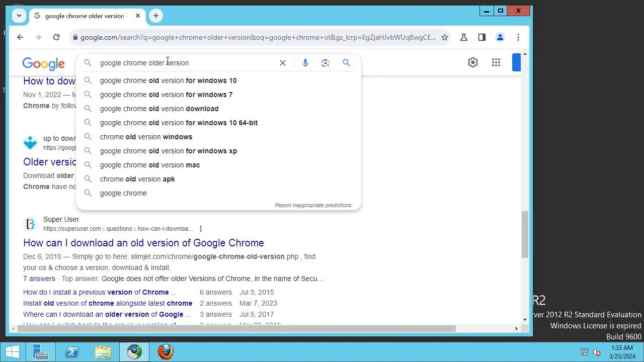Click the Google logo

[43, 64]
